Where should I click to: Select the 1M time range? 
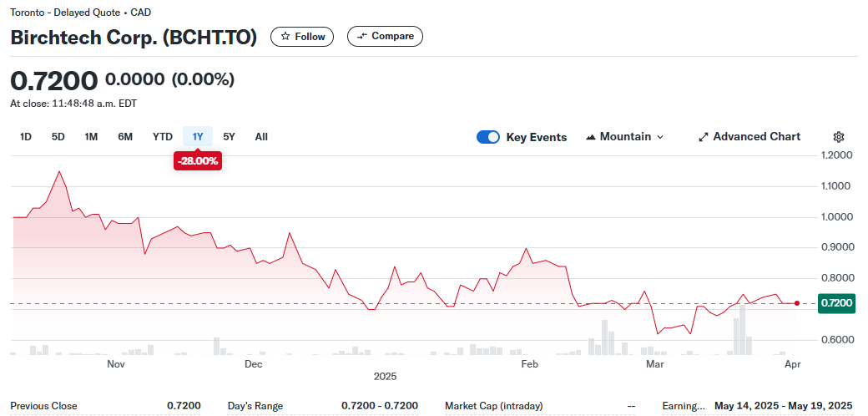pyautogui.click(x=91, y=137)
